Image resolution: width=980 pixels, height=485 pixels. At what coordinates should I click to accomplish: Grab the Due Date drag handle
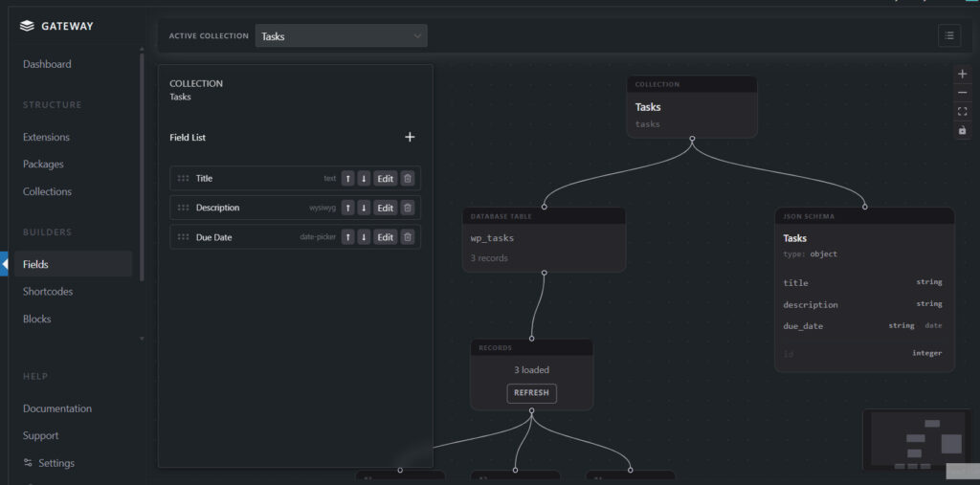[183, 237]
